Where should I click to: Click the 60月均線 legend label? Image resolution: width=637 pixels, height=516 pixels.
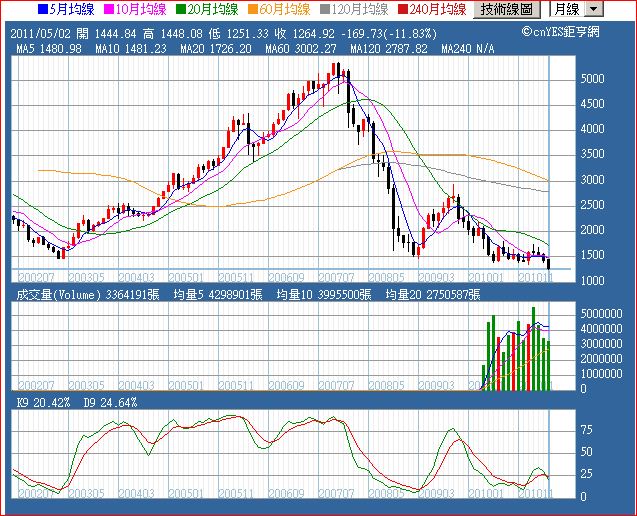click(x=284, y=9)
